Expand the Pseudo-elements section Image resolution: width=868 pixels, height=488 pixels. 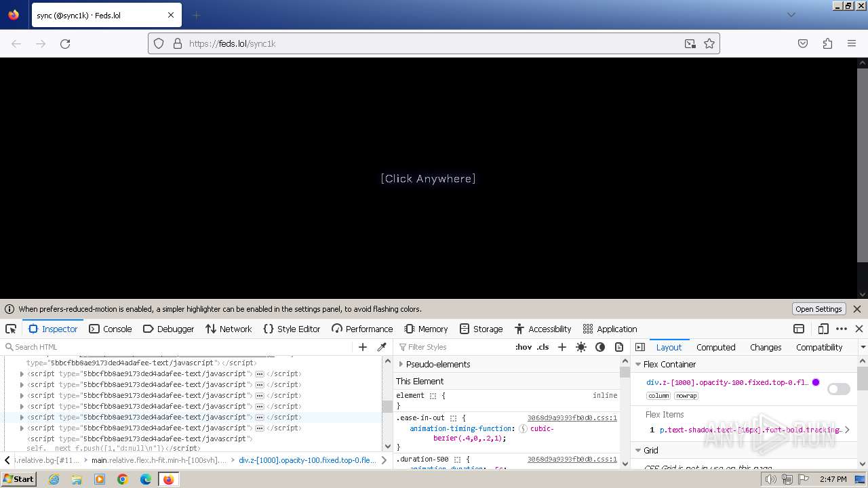click(401, 365)
